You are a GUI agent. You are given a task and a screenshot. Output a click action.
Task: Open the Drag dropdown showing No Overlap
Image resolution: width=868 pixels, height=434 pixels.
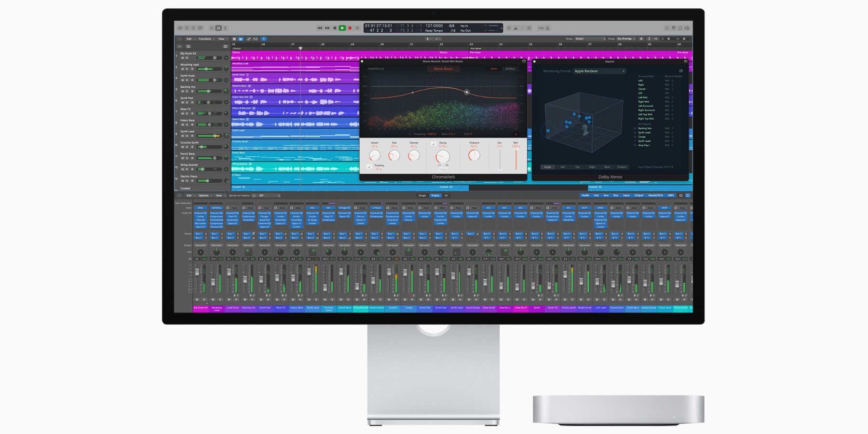coord(624,39)
